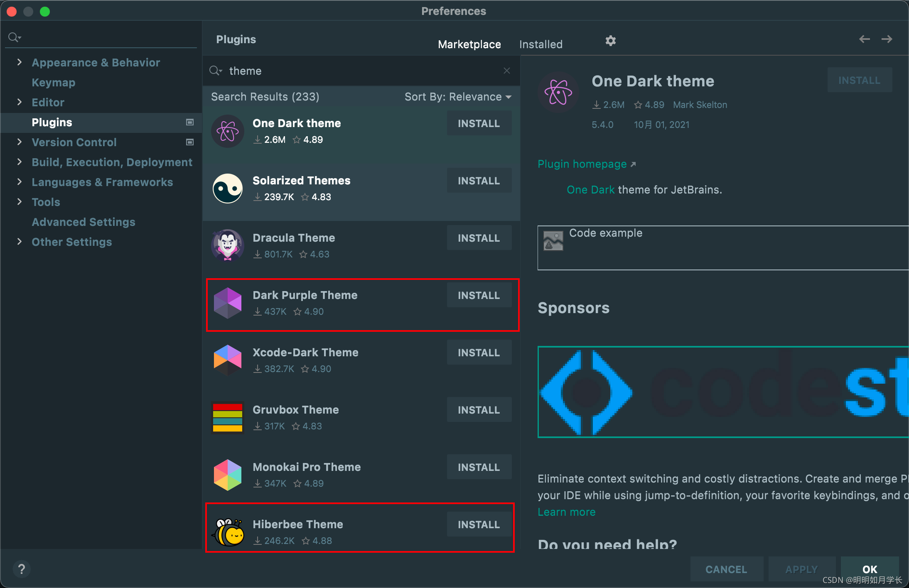Viewport: 909px width, 588px height.
Task: Expand the Editor settings section
Action: pyautogui.click(x=19, y=102)
